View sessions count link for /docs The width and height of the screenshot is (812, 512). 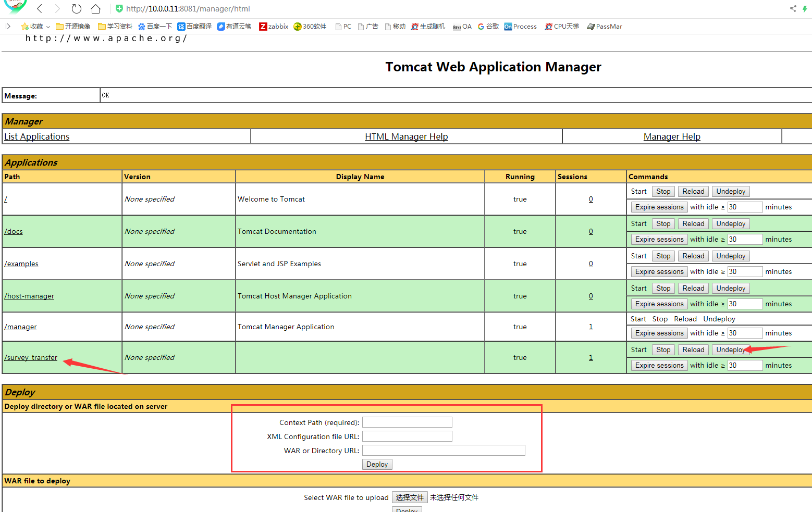point(591,231)
